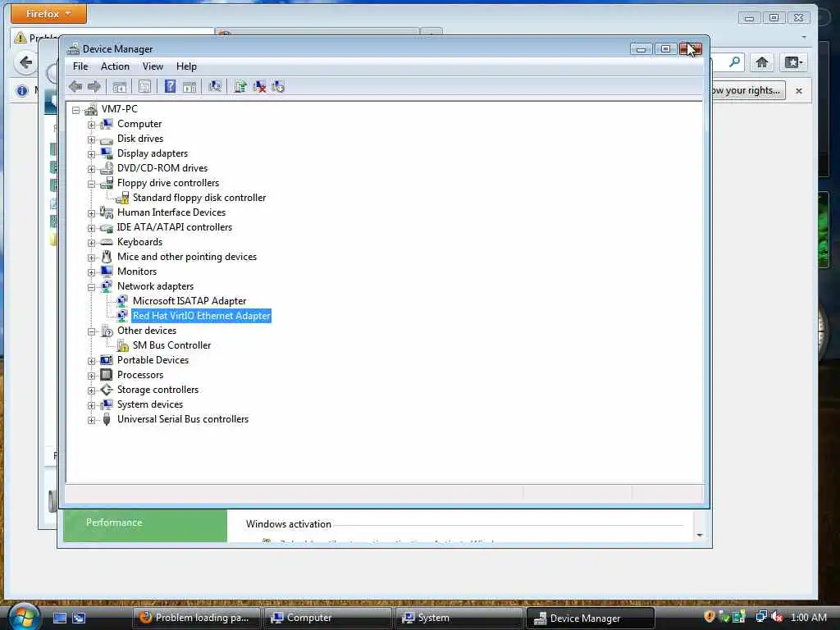Expand the Computer category
840x630 pixels.
pyautogui.click(x=92, y=125)
